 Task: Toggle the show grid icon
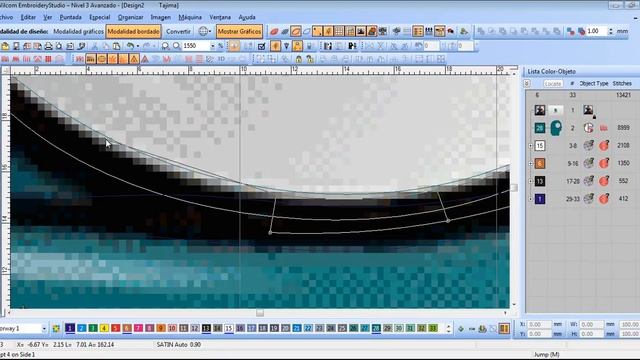coord(339,31)
